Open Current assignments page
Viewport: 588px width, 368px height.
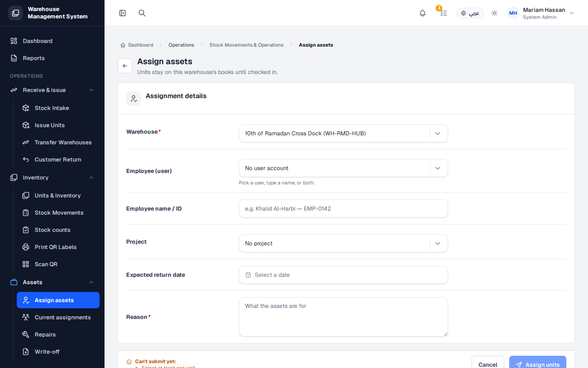click(58, 317)
